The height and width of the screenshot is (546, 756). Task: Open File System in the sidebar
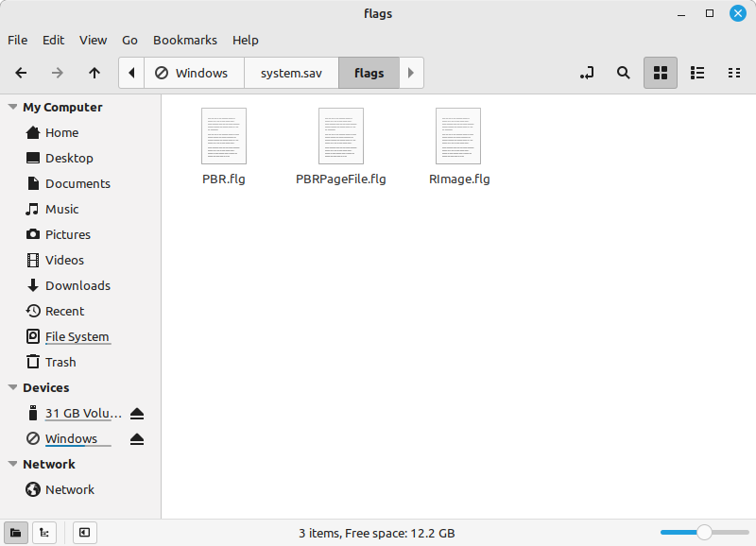pyautogui.click(x=80, y=337)
